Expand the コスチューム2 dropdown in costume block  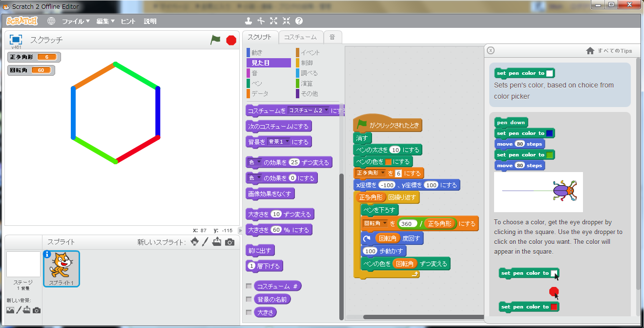pos(309,110)
